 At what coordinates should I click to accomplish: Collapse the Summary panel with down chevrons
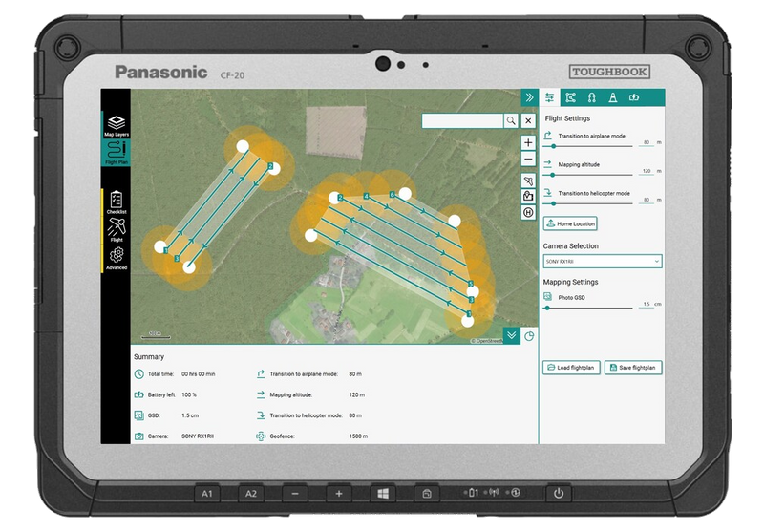coord(512,334)
